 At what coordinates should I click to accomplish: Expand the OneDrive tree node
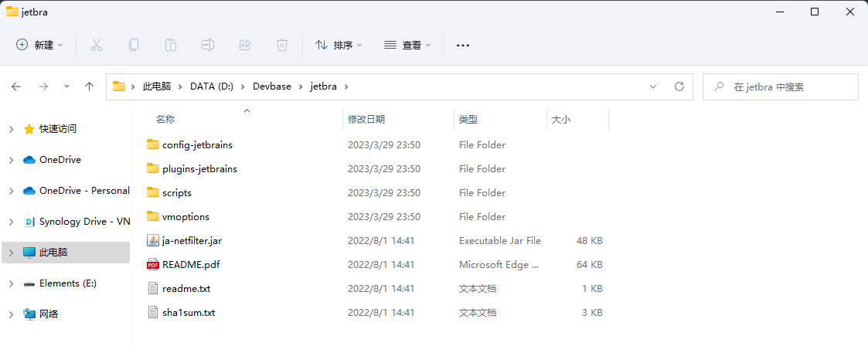12,160
